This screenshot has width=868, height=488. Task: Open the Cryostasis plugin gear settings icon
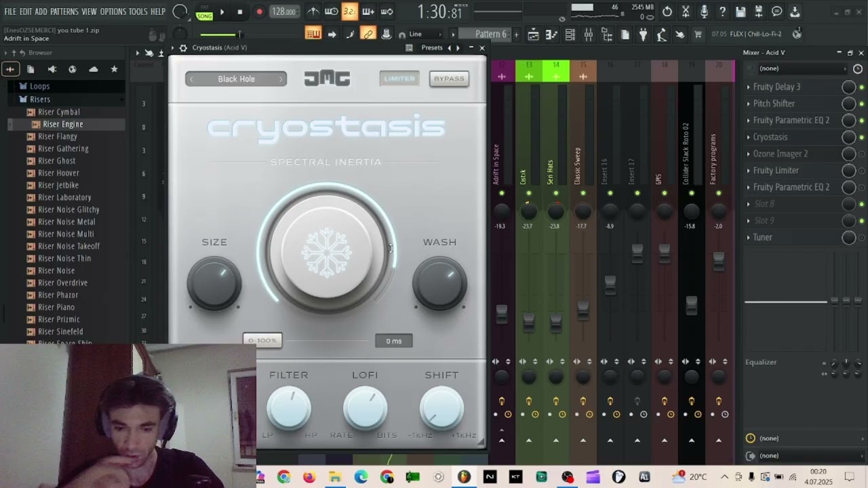tap(183, 48)
